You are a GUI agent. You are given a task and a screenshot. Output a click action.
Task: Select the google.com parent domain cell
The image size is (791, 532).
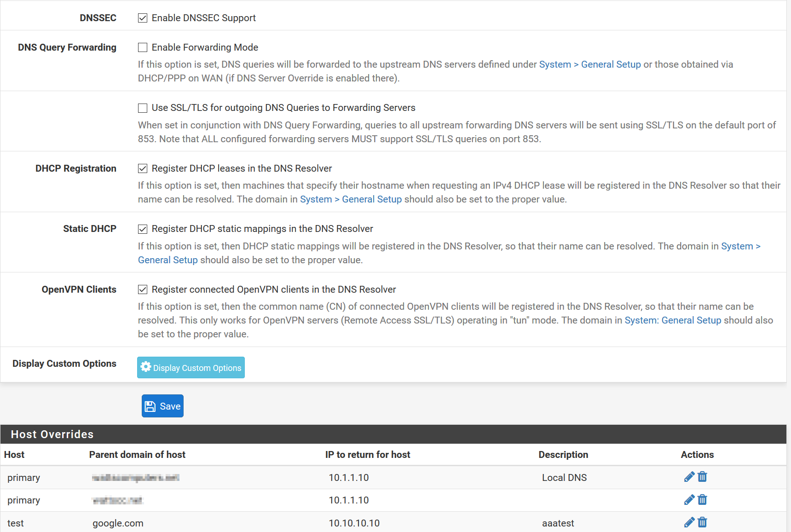[x=118, y=523]
